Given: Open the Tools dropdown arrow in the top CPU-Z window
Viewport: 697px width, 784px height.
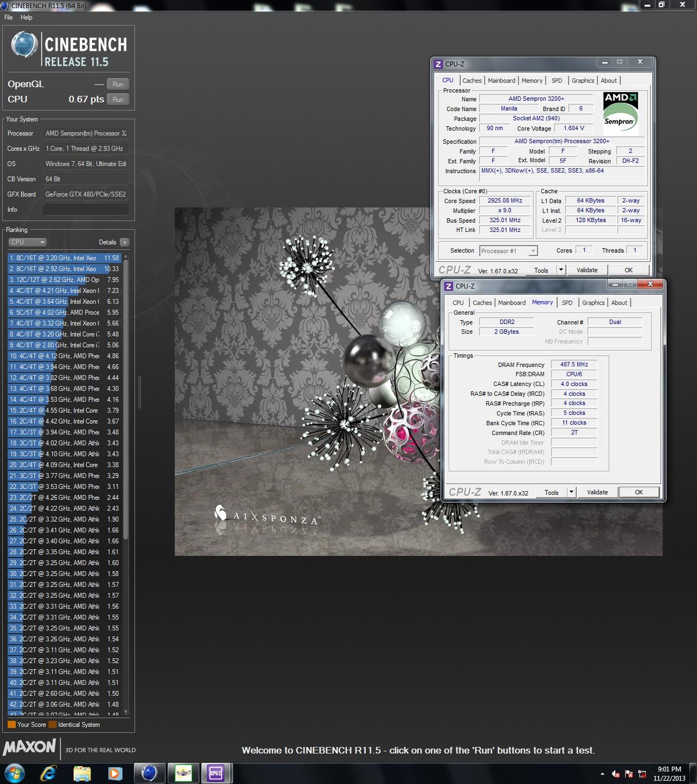Looking at the screenshot, I should point(561,271).
